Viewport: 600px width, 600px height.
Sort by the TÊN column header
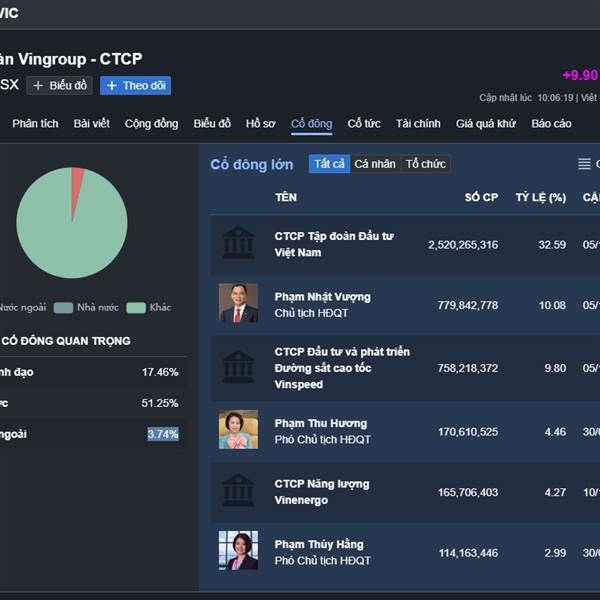(285, 197)
